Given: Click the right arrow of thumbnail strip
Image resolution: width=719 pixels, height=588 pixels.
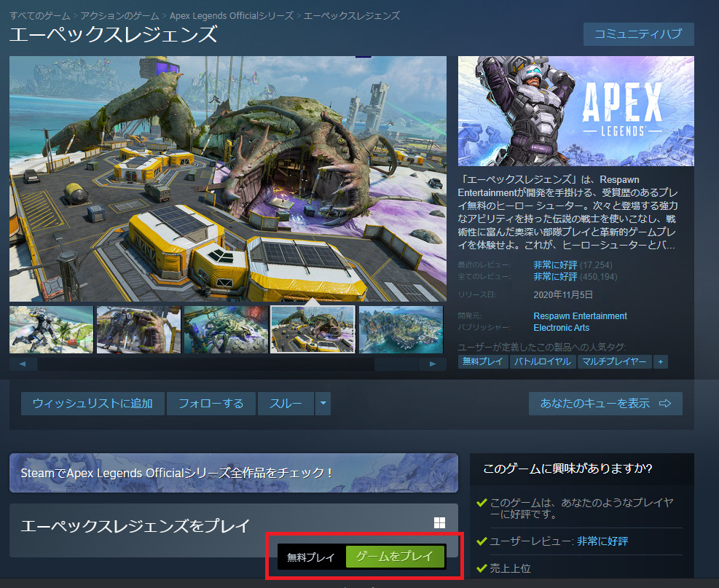Looking at the screenshot, I should 433,364.
